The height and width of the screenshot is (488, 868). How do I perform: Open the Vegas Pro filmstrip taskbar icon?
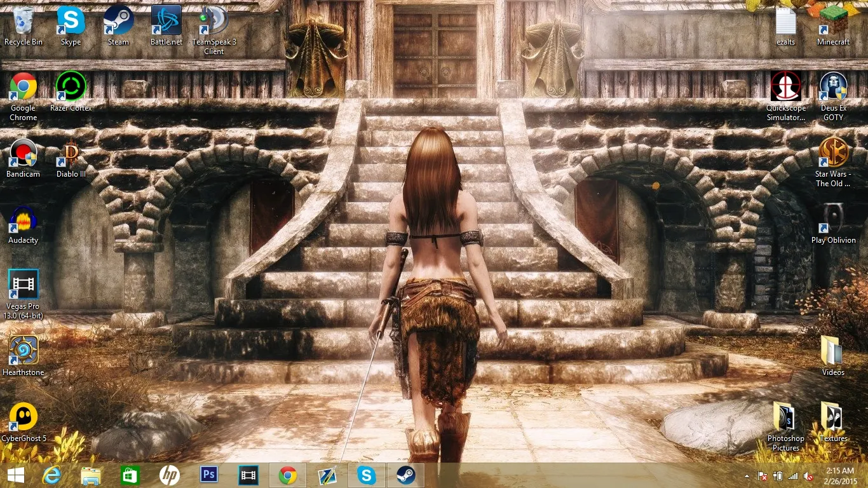pos(248,475)
